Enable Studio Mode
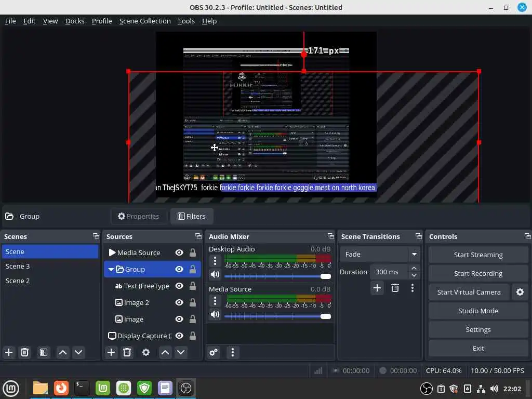Viewport: 532px width, 399px height. pos(478,311)
